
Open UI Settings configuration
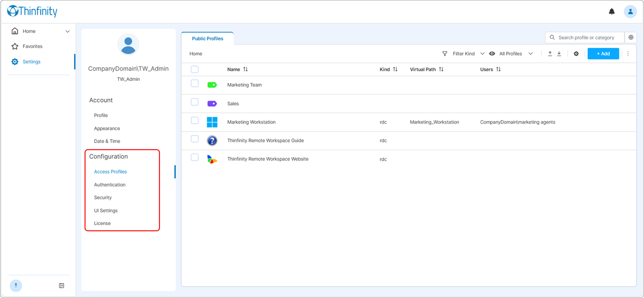point(106,211)
